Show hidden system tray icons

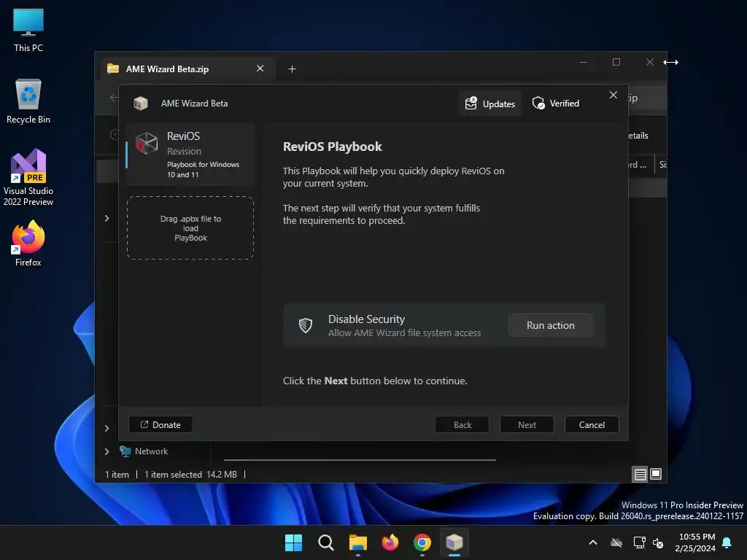pos(593,542)
